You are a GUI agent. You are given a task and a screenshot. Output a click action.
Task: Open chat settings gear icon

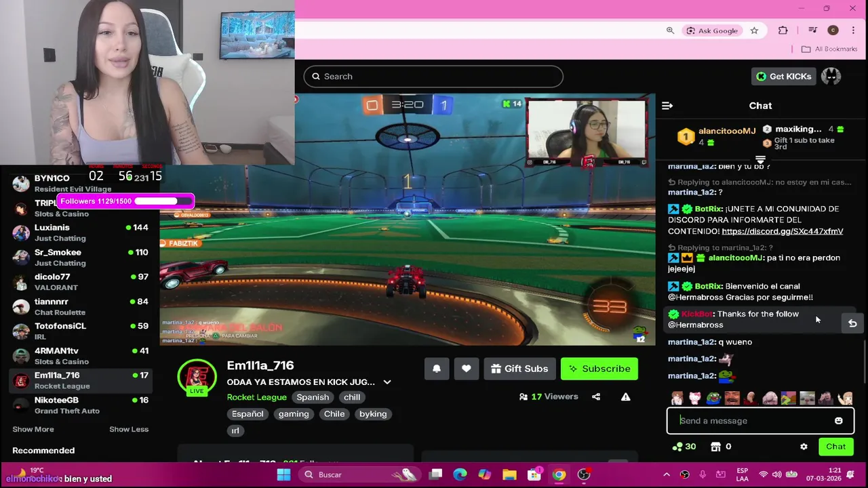coord(804,447)
